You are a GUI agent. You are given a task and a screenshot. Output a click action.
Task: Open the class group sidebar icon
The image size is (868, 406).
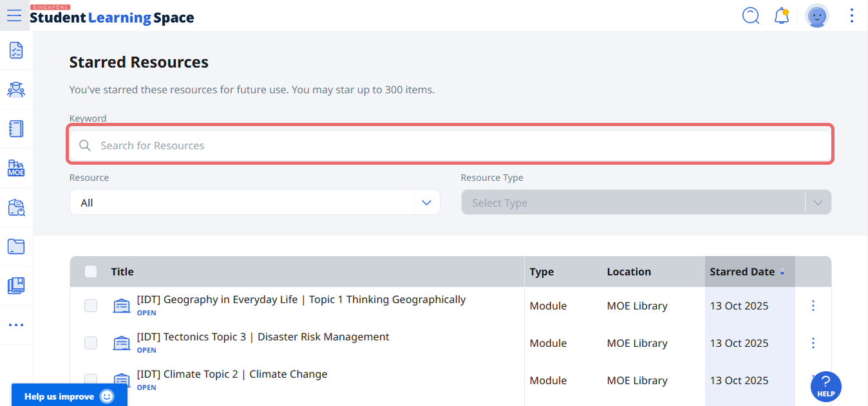16,89
